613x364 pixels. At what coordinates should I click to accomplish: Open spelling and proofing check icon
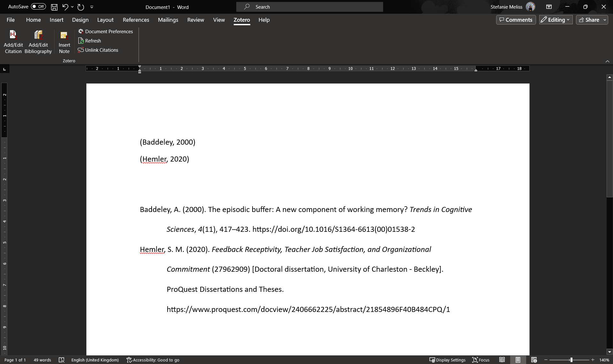click(62, 360)
